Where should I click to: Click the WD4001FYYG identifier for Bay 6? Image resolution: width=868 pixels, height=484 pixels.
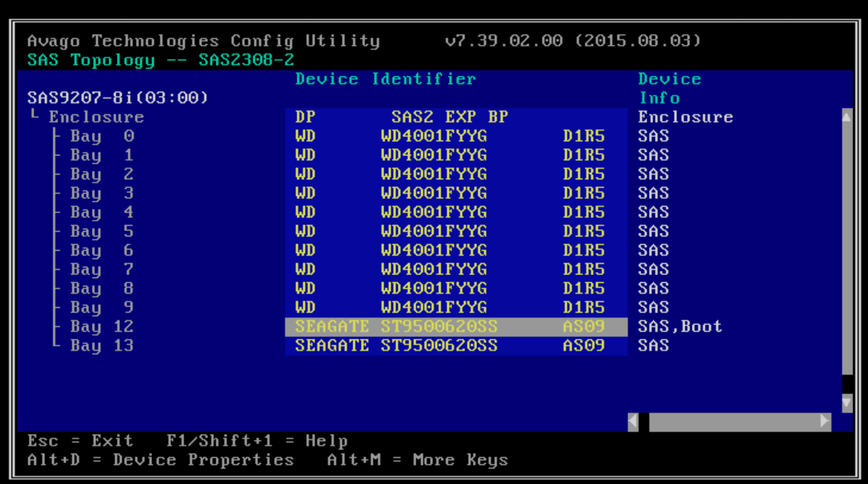click(434, 251)
